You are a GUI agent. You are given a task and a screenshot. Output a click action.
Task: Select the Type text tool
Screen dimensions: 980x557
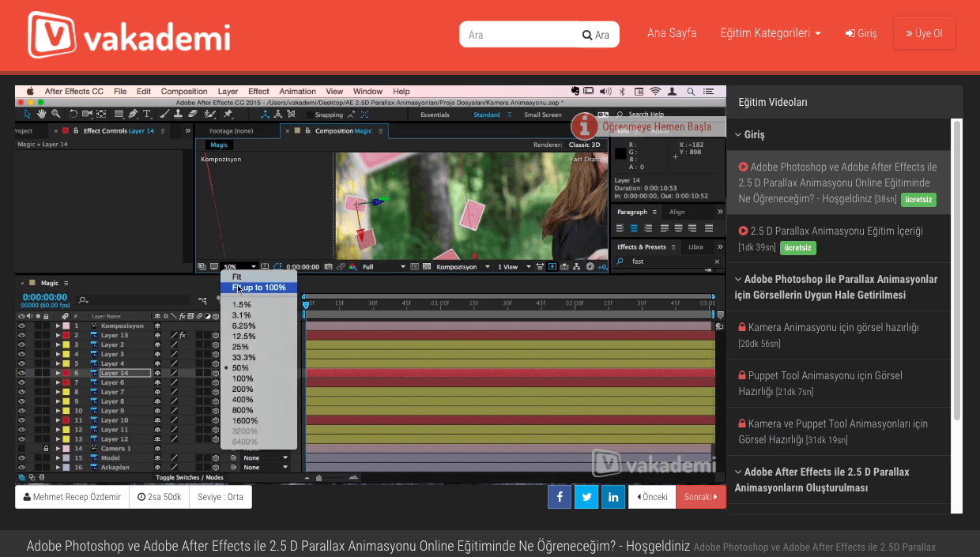pyautogui.click(x=147, y=115)
